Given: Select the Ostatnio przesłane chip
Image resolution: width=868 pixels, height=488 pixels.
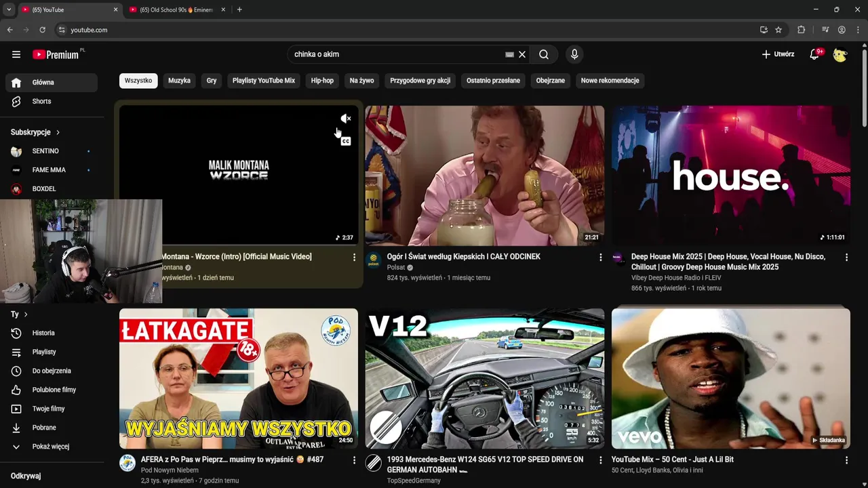Looking at the screenshot, I should tap(493, 81).
